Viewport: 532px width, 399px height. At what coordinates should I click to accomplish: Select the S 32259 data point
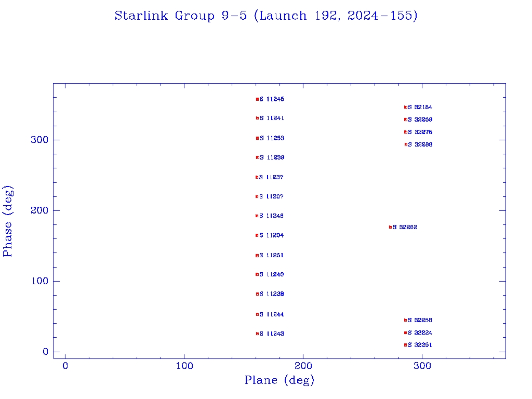pos(405,119)
